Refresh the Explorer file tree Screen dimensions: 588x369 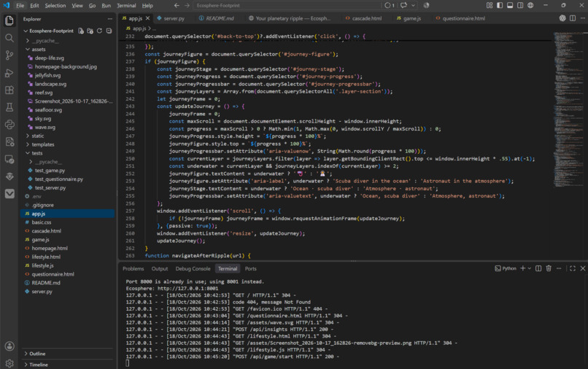(99, 31)
